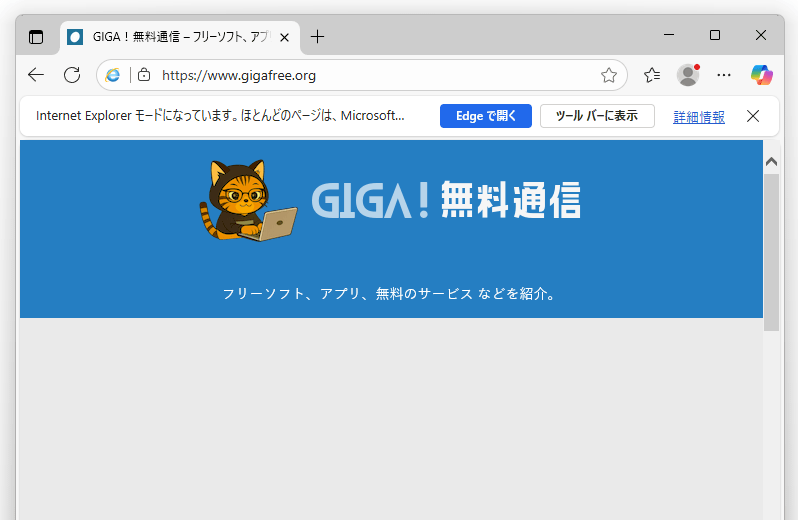
Task: Click the GIGA！無料通信 site title
Action: (446, 200)
